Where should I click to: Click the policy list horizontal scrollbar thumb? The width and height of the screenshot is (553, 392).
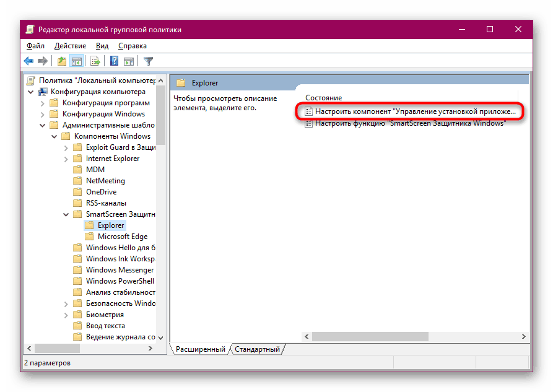coord(370,337)
